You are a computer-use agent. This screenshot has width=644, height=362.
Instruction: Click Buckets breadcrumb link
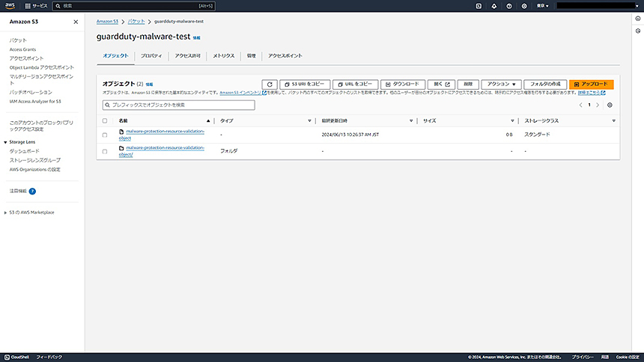click(136, 22)
